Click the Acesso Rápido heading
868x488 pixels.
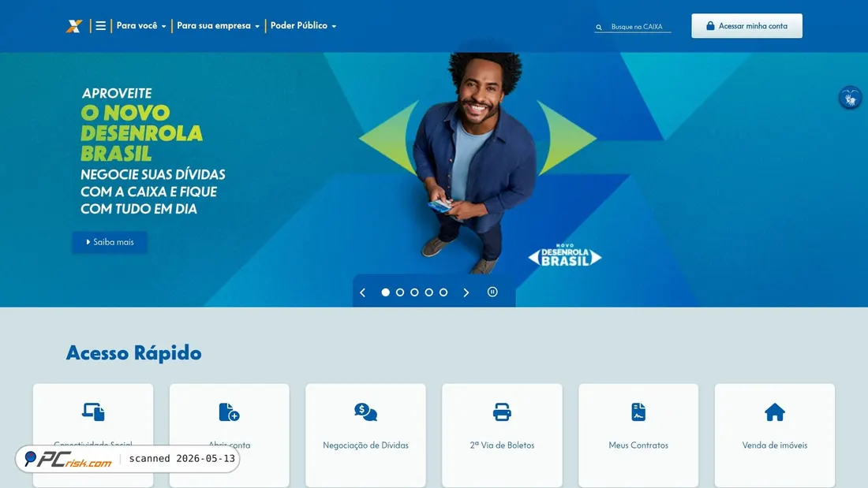[134, 353]
